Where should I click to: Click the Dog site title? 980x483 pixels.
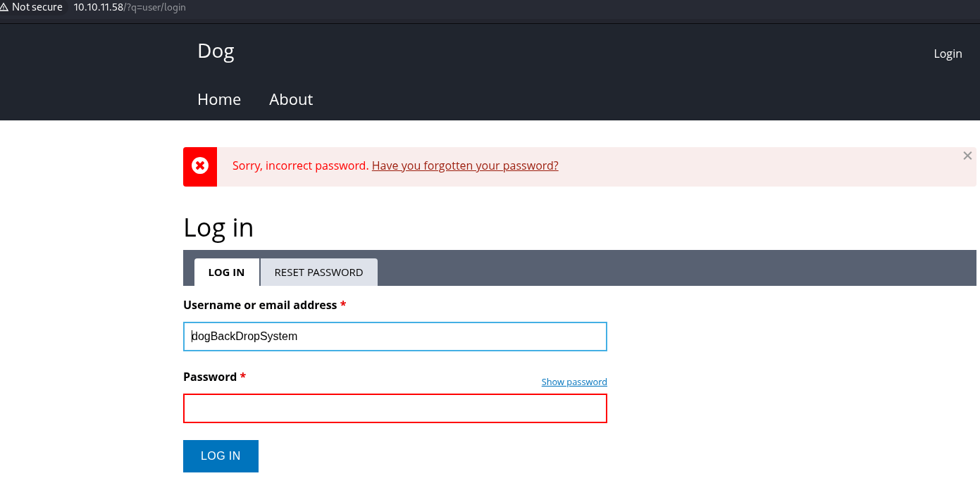pos(216,51)
